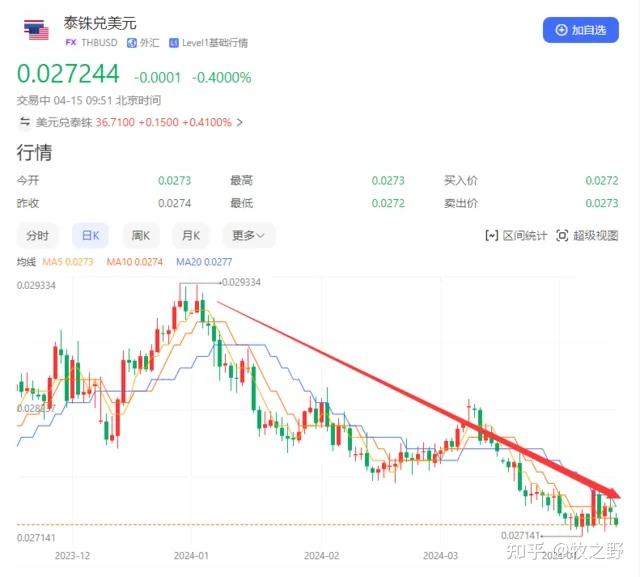Screen dimensions: 640x577
Task: Switch to the 分时 intraday tab
Action: tap(38, 235)
